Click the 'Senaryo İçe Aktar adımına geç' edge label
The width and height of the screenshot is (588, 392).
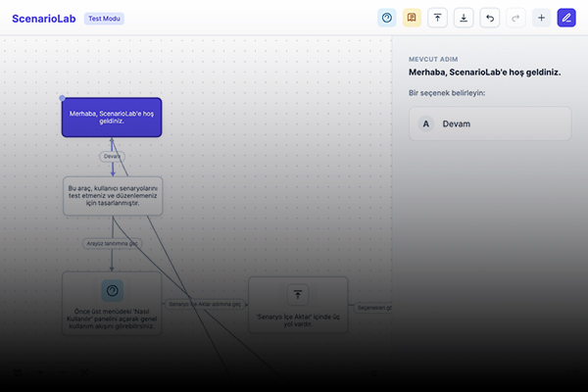coord(205,304)
